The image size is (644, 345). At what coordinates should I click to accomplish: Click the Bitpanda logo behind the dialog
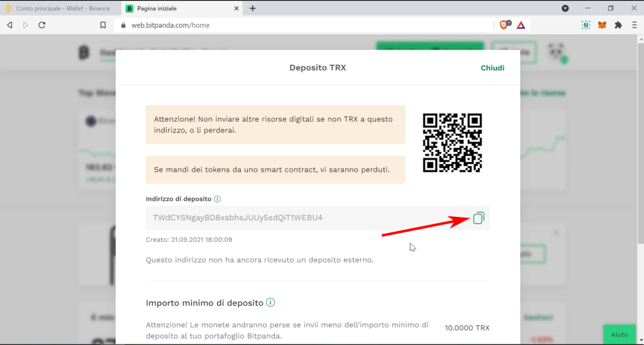pyautogui.click(x=84, y=53)
